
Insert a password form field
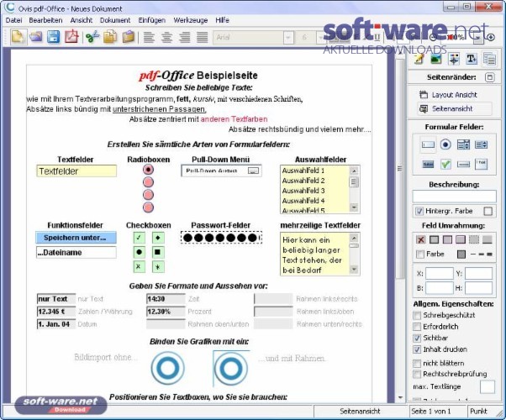(x=463, y=164)
